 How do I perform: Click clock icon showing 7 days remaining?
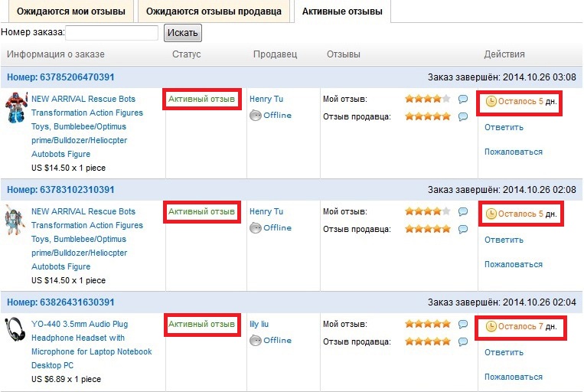tap(491, 327)
